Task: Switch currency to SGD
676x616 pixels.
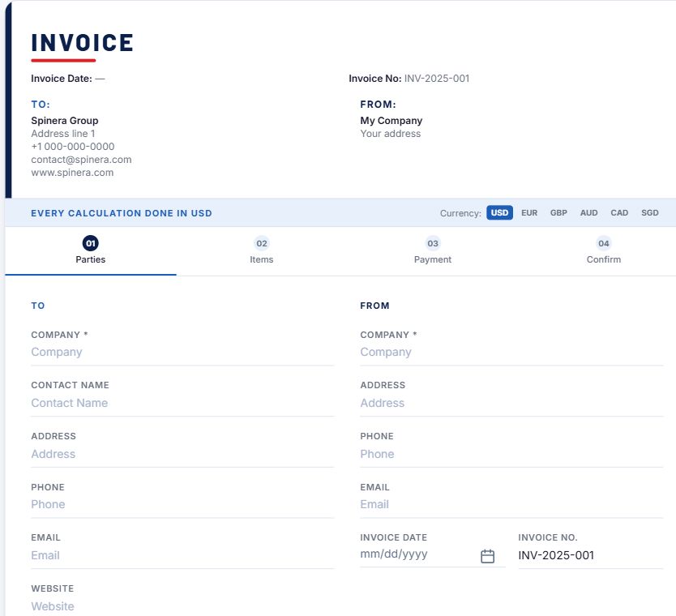Action: coord(650,212)
